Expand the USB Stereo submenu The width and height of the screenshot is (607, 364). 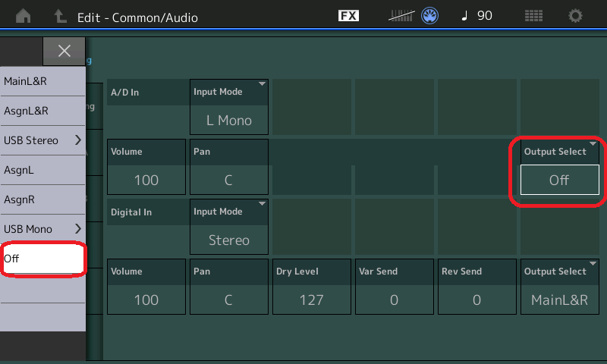pos(42,140)
